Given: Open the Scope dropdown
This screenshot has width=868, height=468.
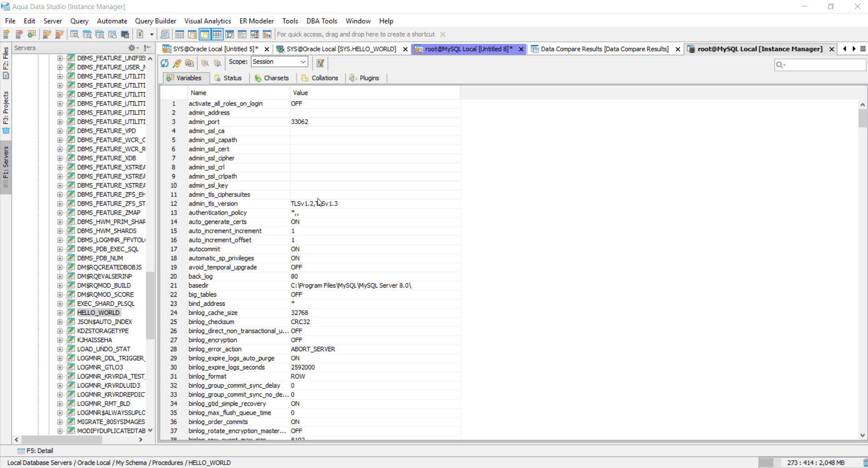Looking at the screenshot, I should pyautogui.click(x=303, y=62).
